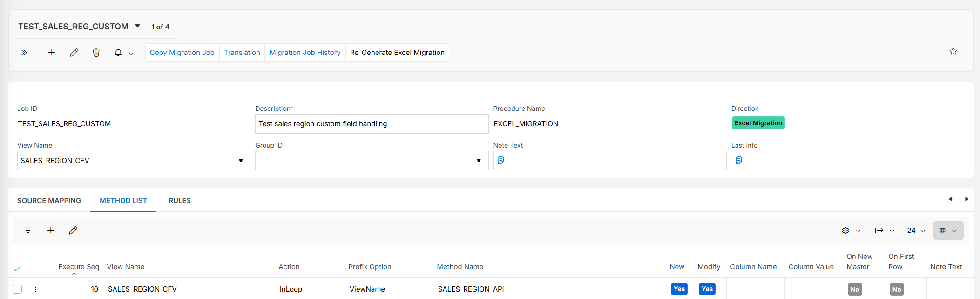Edit the migration job record
980x299 pixels.
[x=74, y=53]
